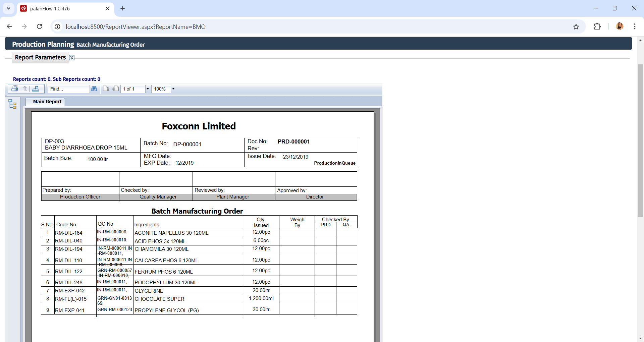This screenshot has height=342, width=644.
Task: Click ingredient CALCAREA PHOS 6 120ML
Action: tap(166, 260)
